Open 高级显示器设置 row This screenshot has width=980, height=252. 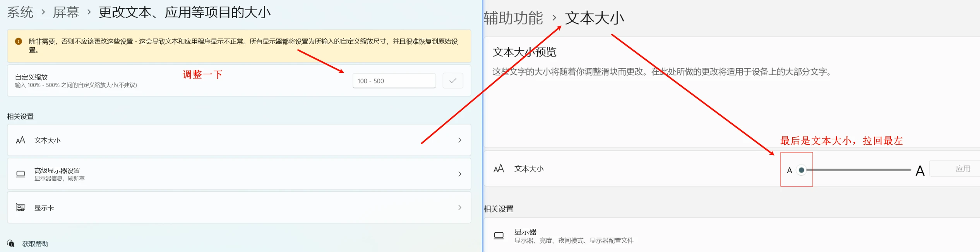coord(239,174)
